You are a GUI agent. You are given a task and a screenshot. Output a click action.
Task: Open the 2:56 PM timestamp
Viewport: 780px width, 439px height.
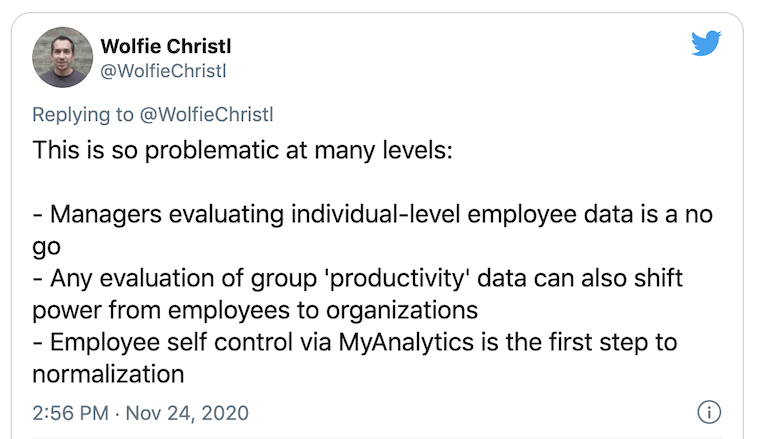pos(71,413)
